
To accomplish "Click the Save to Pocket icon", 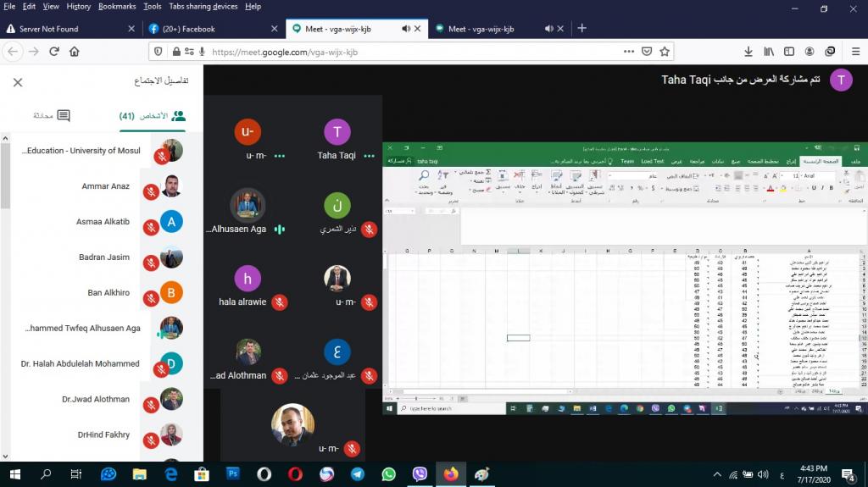I will click(646, 52).
